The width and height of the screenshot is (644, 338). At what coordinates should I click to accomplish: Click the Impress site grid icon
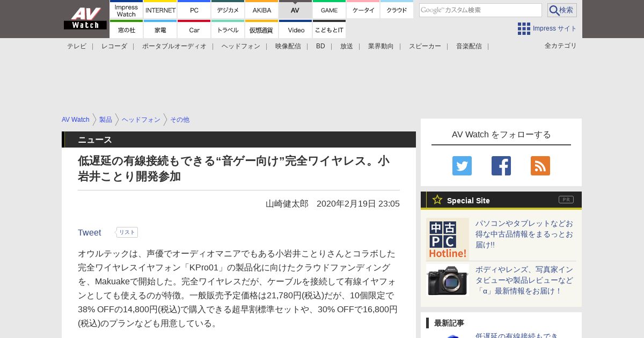tap(524, 28)
